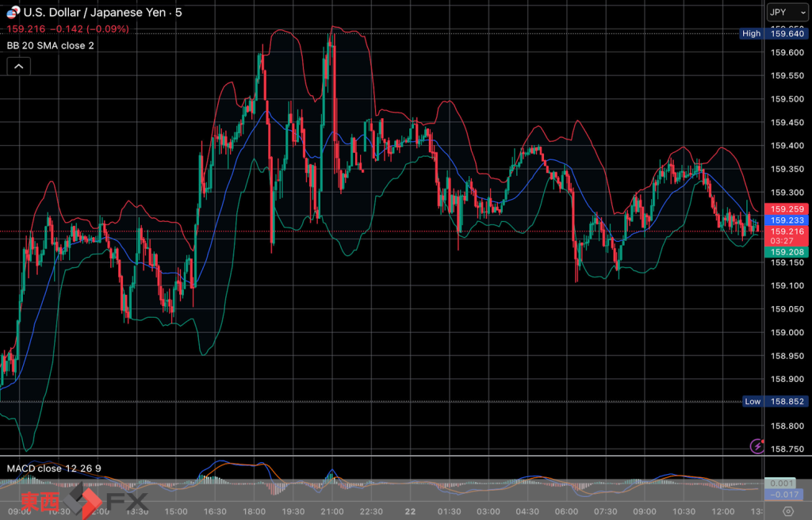Click the current price 159.216 countdown label
Viewport: 812px width, 520px height.
(x=785, y=235)
